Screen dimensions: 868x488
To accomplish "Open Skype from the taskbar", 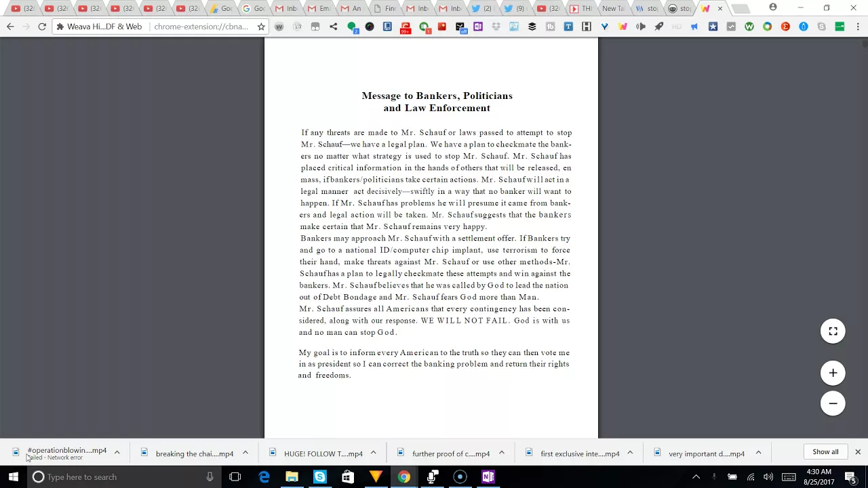I will (319, 476).
